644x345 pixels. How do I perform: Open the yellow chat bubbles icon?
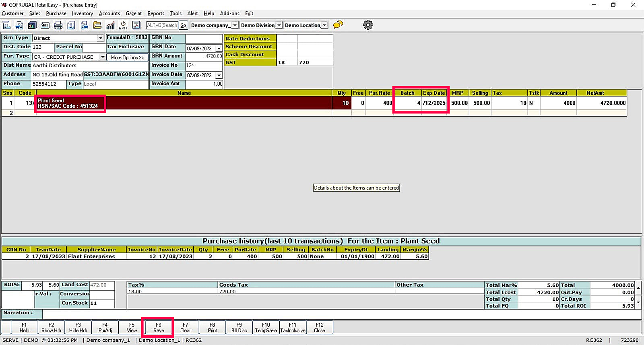[x=338, y=25]
